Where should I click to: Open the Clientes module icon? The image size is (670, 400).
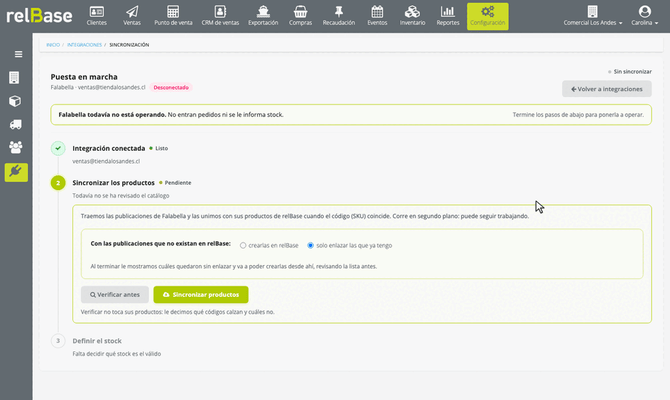click(97, 11)
